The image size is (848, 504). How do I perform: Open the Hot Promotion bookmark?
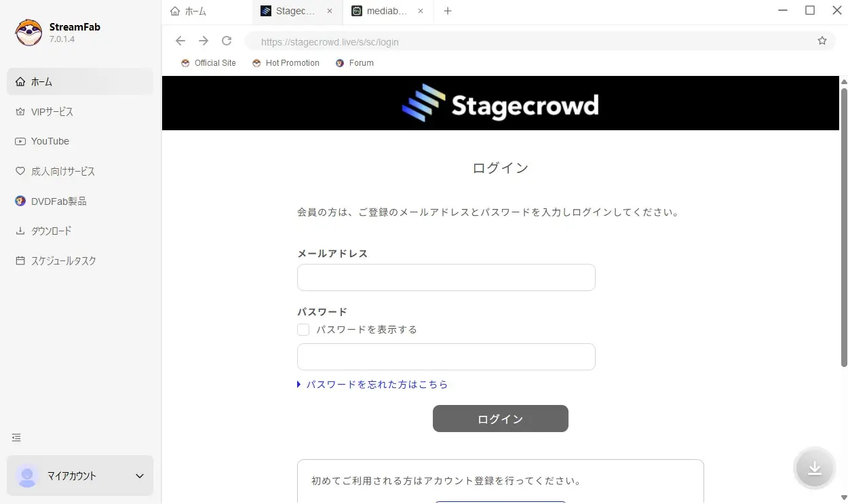point(286,63)
